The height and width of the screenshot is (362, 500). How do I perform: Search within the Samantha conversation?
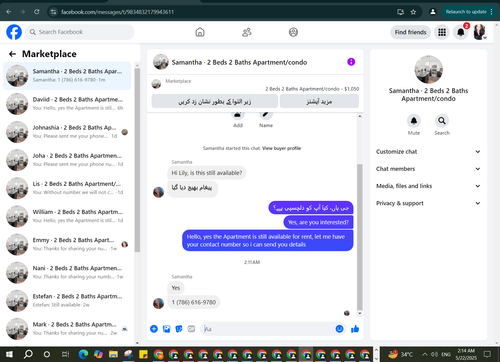click(x=442, y=121)
